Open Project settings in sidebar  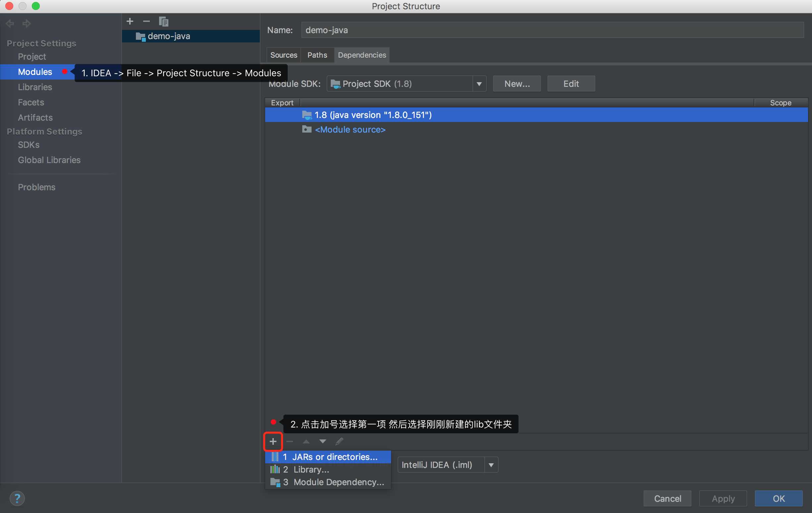click(32, 56)
